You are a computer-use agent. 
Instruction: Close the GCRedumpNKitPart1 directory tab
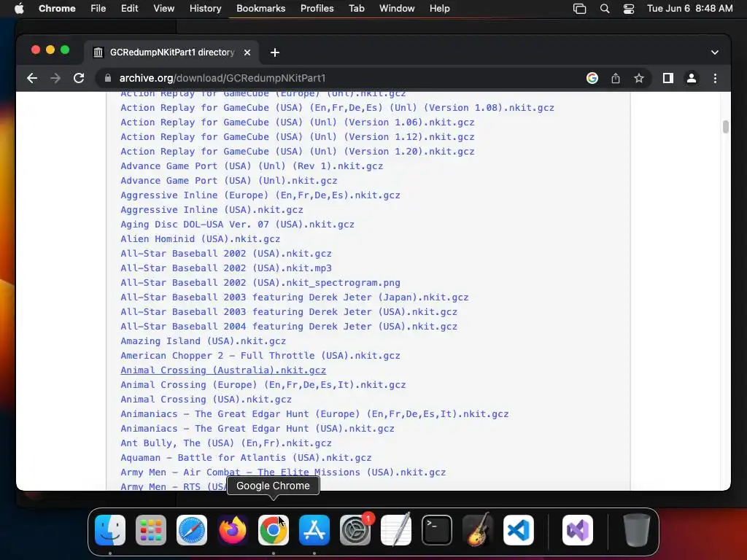tap(247, 52)
